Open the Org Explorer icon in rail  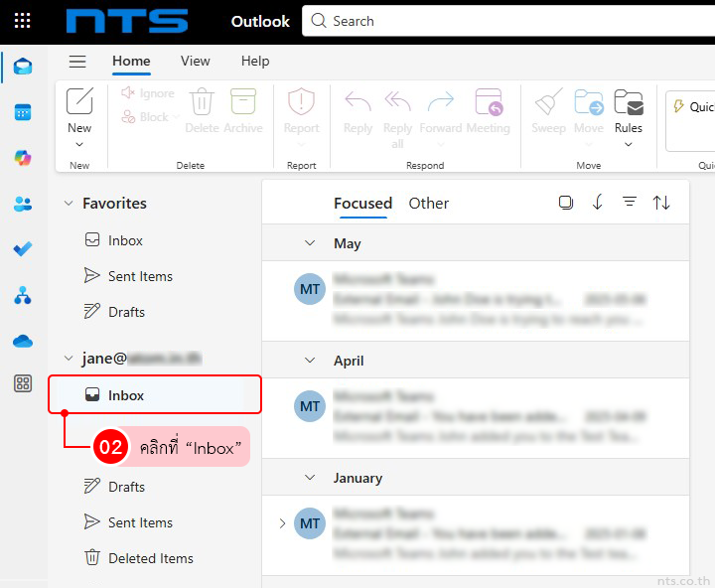(23, 295)
